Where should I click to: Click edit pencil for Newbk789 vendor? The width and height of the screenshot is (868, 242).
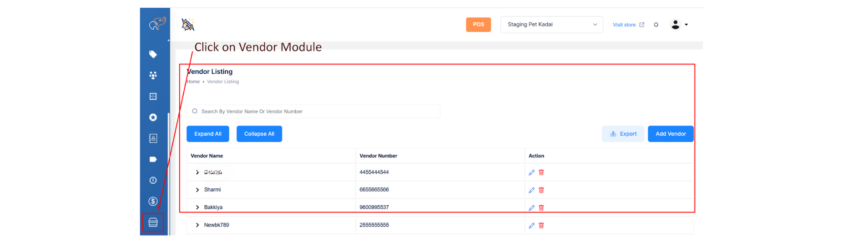click(x=531, y=225)
